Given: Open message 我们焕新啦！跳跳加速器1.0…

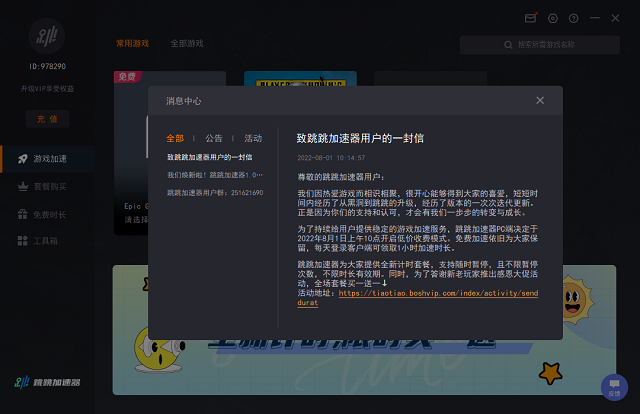Looking at the screenshot, I should coord(215,175).
